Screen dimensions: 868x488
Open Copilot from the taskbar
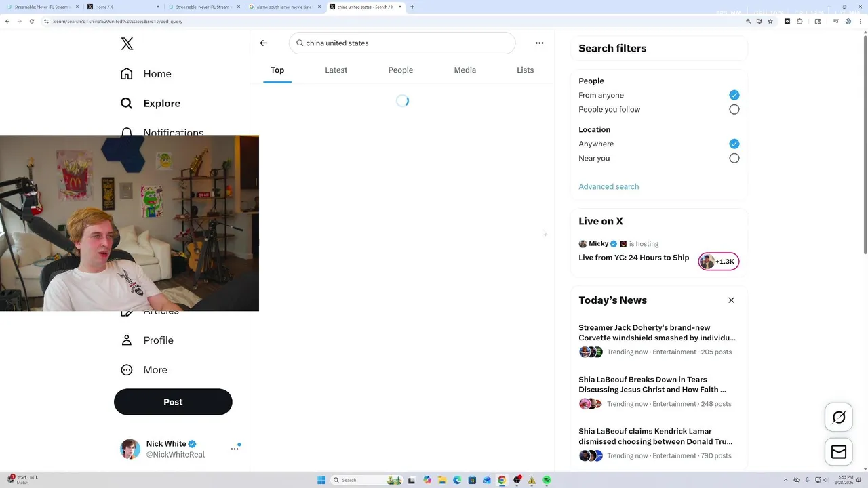click(x=427, y=480)
